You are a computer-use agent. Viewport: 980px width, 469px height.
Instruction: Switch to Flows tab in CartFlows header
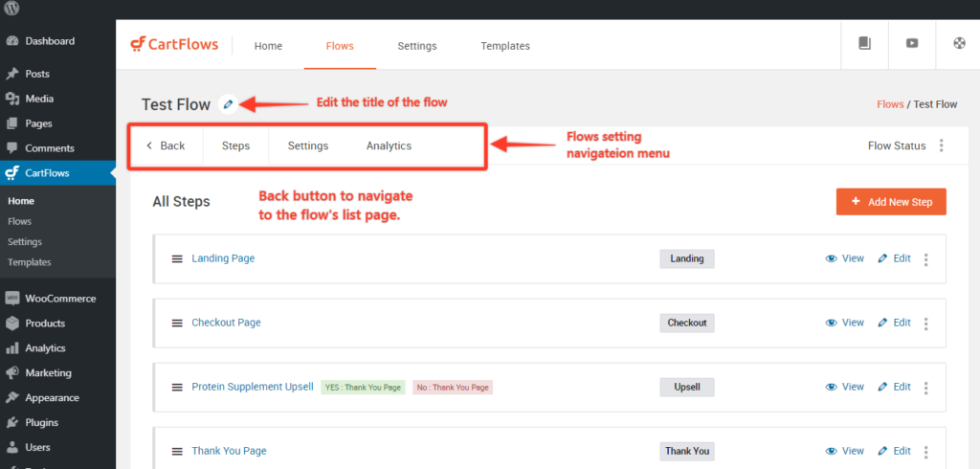[x=340, y=46]
